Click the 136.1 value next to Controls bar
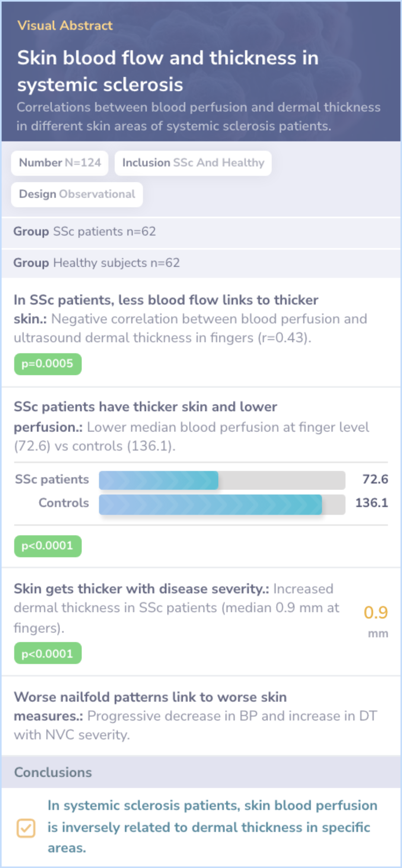The width and height of the screenshot is (402, 868). click(371, 503)
